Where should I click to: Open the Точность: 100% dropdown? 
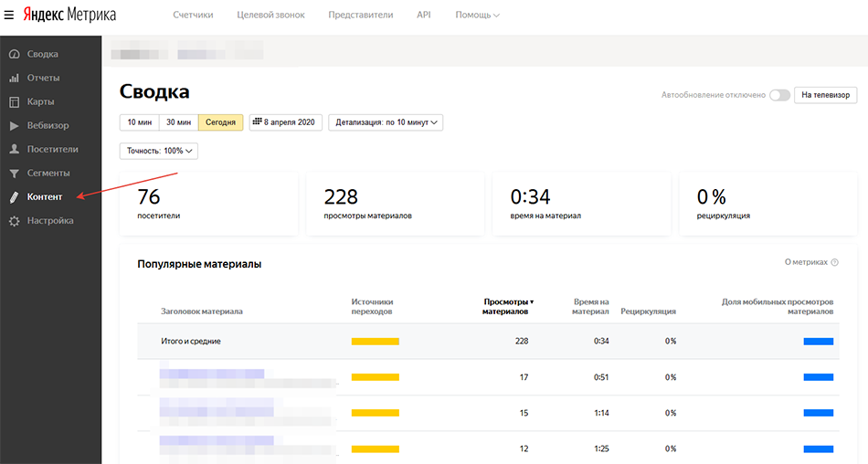click(159, 151)
